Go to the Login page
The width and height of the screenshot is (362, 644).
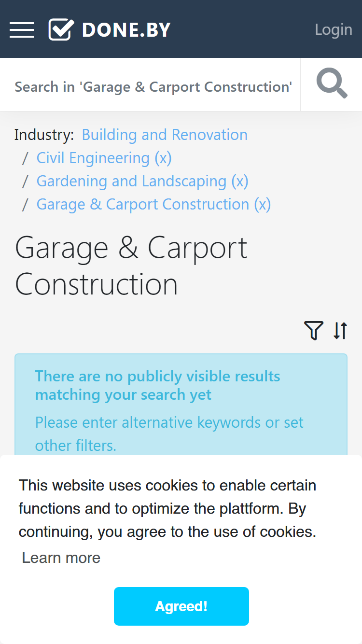pos(334,29)
